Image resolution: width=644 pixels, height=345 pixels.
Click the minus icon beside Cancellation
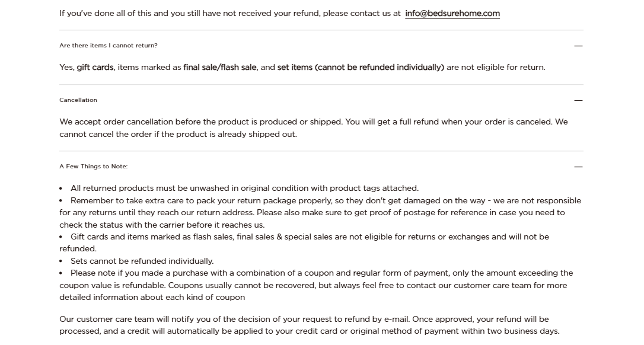tap(578, 100)
